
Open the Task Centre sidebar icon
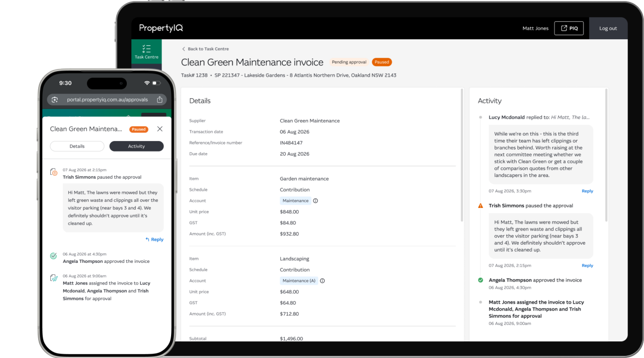(x=146, y=52)
